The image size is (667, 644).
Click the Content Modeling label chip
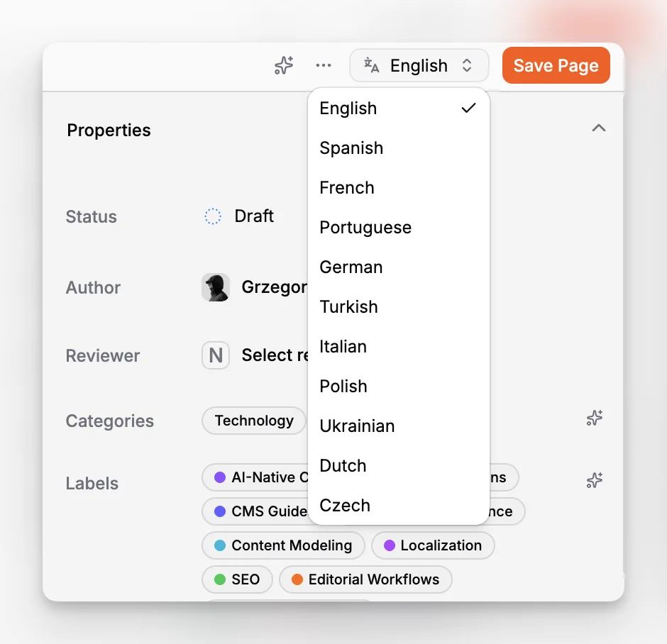(283, 545)
